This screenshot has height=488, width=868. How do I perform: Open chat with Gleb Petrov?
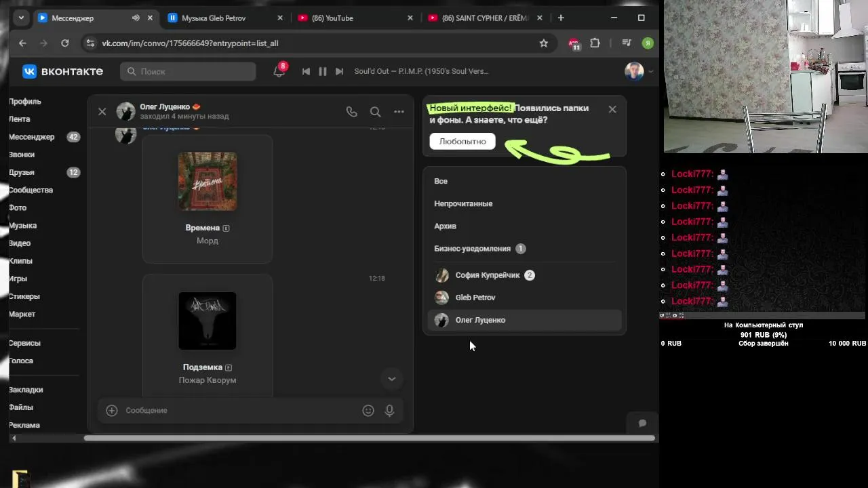(x=524, y=298)
